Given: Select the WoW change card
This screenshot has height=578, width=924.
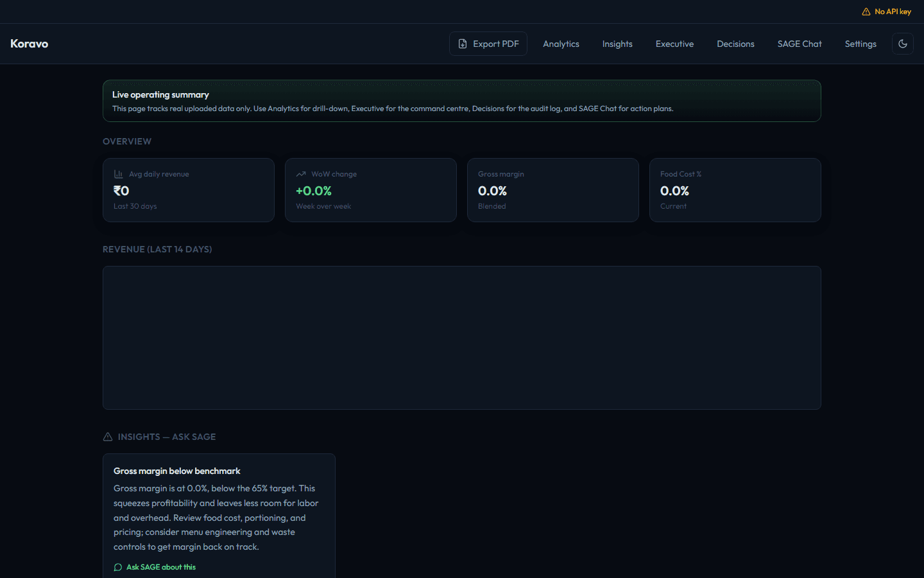Looking at the screenshot, I should pos(371,190).
